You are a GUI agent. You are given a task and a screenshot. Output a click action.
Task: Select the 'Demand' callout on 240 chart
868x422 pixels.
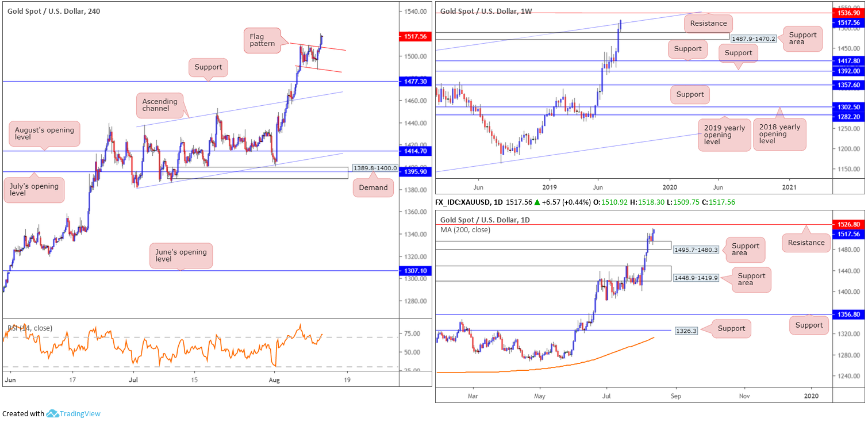point(374,187)
